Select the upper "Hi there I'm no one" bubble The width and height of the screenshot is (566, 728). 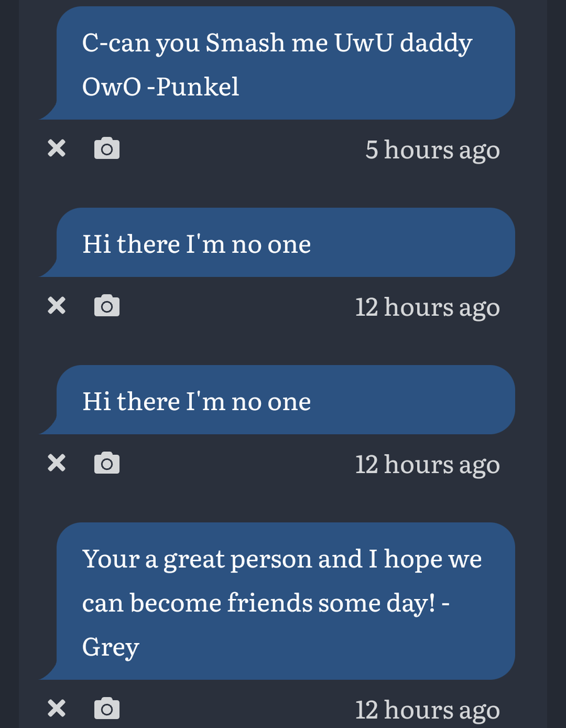[x=277, y=243]
